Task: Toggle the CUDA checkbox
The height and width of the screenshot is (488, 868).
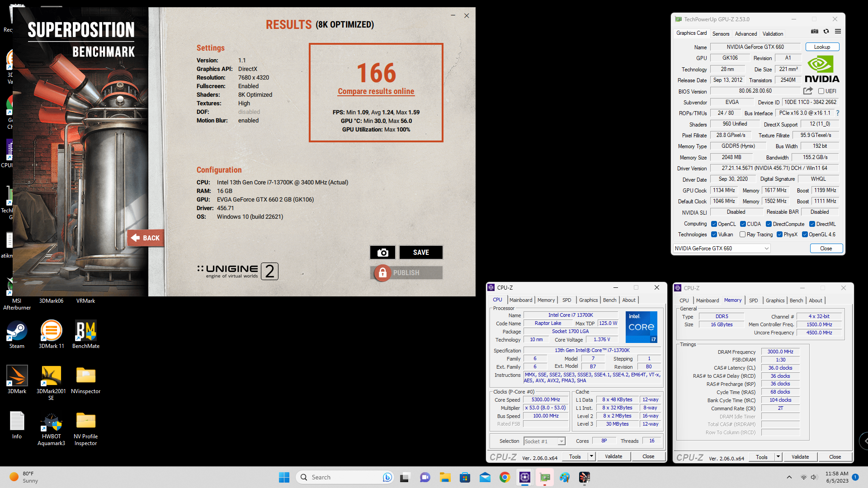Action: (743, 224)
